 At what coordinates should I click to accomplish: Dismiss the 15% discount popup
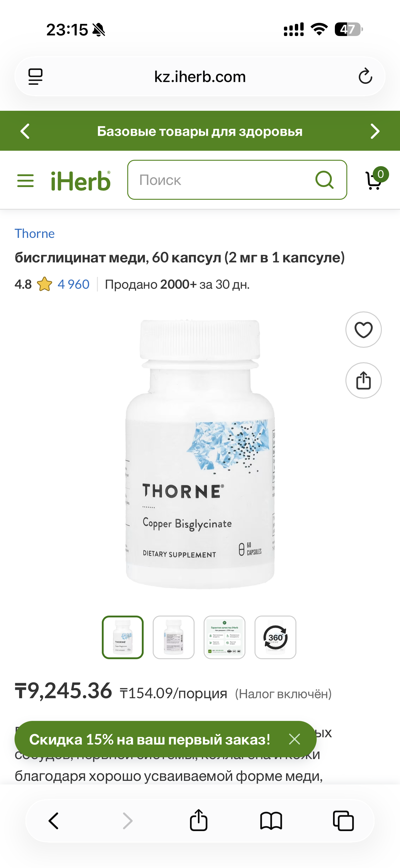[x=295, y=739]
